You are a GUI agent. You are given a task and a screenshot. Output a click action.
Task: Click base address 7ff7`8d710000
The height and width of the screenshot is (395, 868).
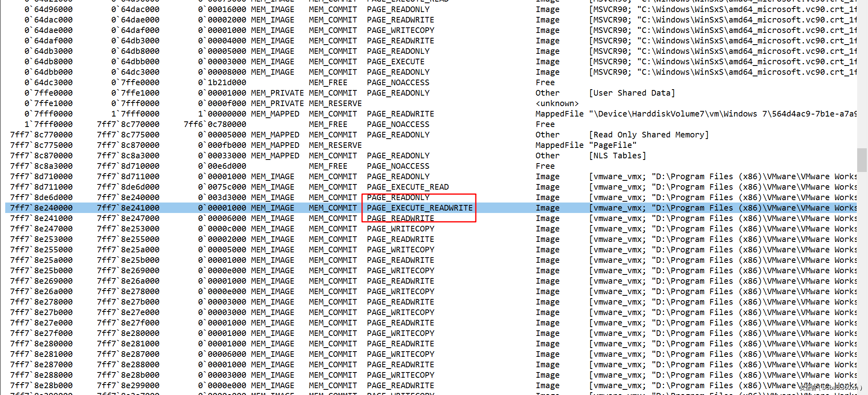[41, 176]
